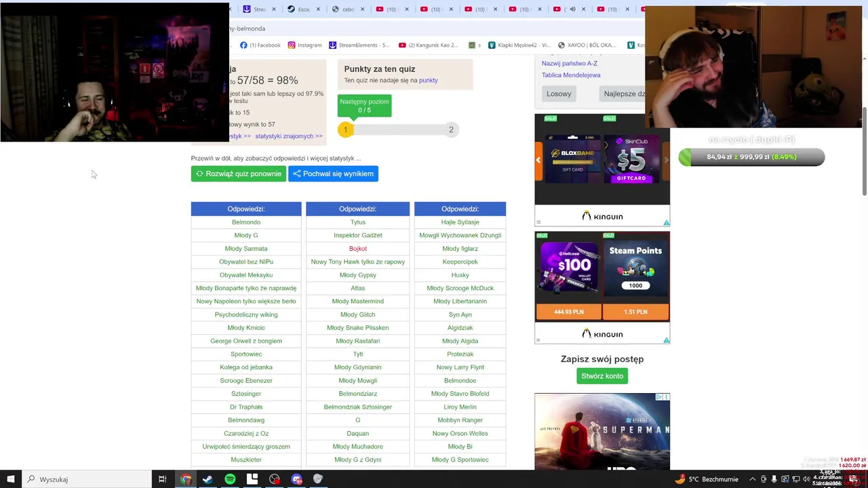
Task: Open the Instagram bookmark
Action: pos(304,45)
